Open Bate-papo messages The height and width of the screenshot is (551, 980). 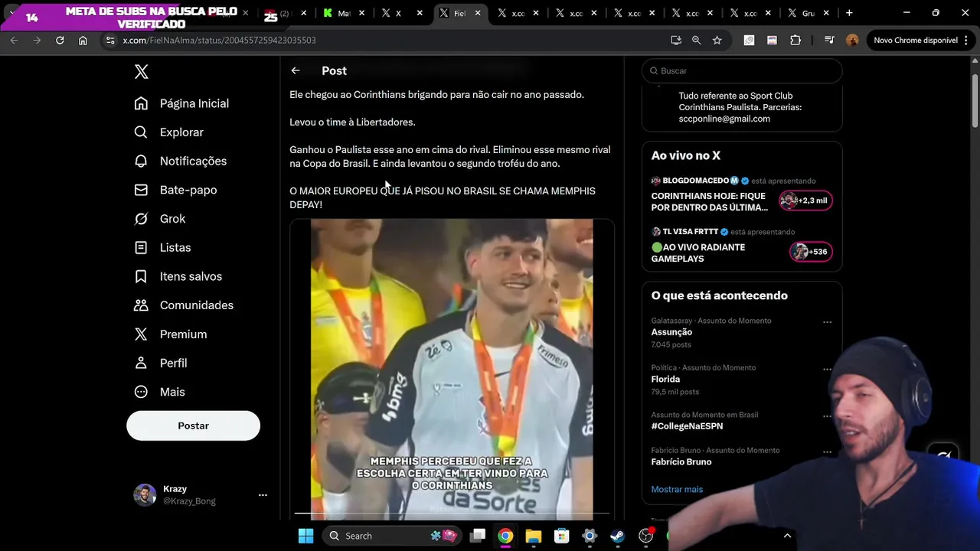point(175,190)
